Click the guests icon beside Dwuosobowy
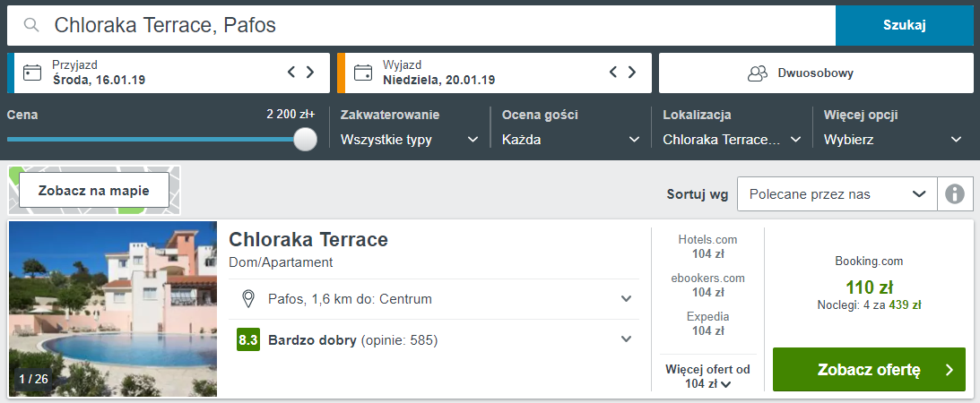This screenshot has width=980, height=403. coord(758,73)
